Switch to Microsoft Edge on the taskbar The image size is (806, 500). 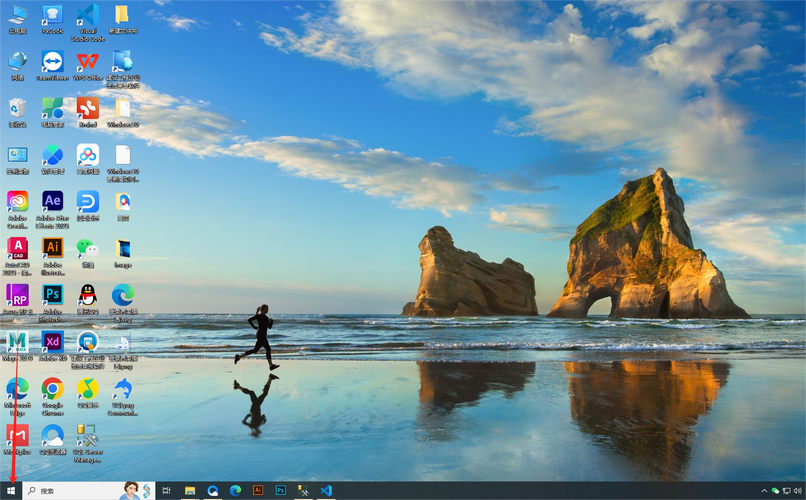point(235,491)
